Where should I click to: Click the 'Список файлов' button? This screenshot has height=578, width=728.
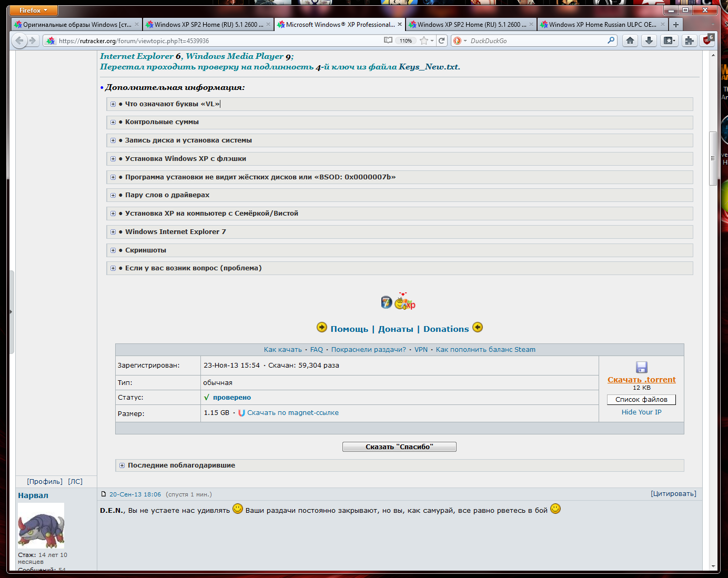(641, 400)
